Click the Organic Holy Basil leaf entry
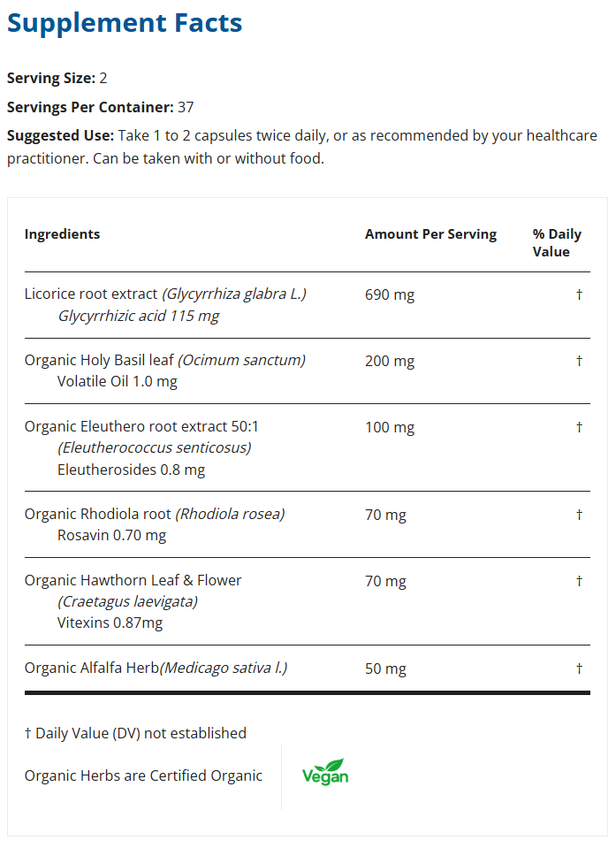616x848 pixels. pos(100,361)
